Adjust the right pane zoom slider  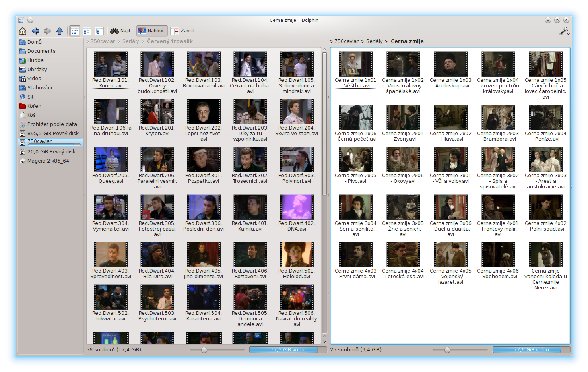click(x=447, y=350)
